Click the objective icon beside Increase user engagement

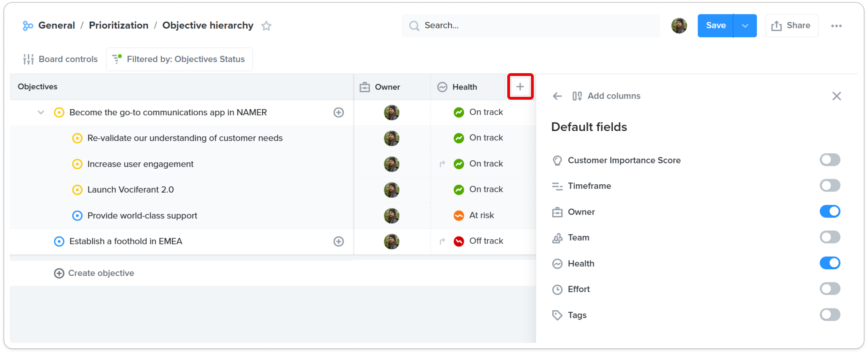tap(77, 164)
